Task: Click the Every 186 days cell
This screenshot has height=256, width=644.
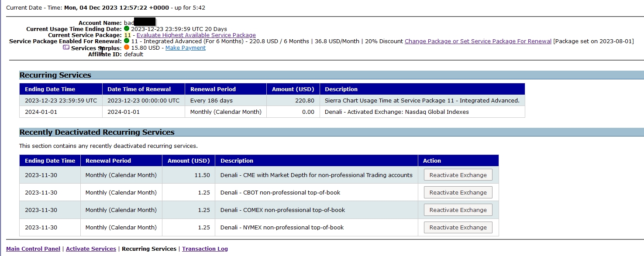Action: (x=226, y=100)
